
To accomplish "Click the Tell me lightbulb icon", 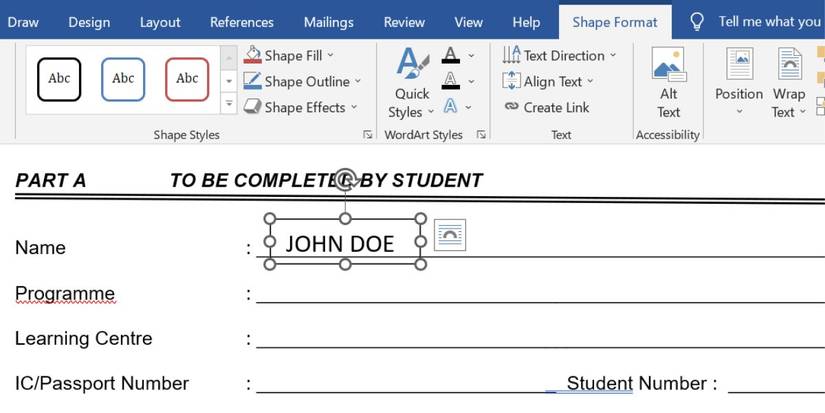I will tap(698, 22).
